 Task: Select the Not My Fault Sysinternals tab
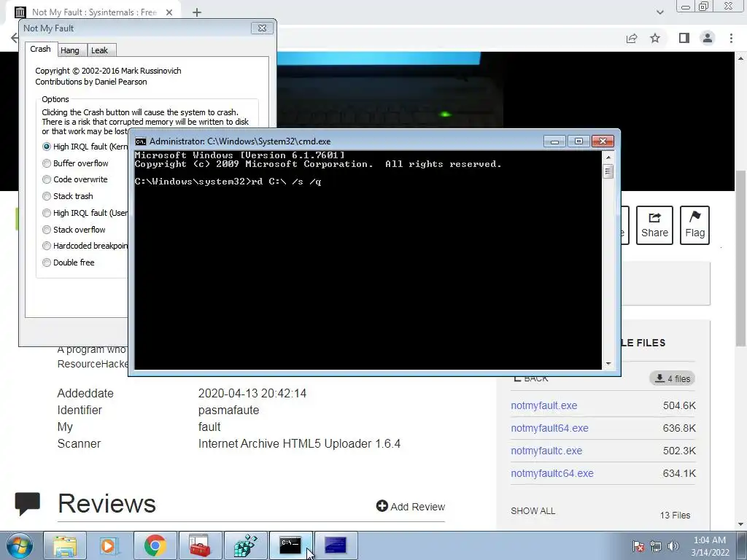(x=94, y=12)
